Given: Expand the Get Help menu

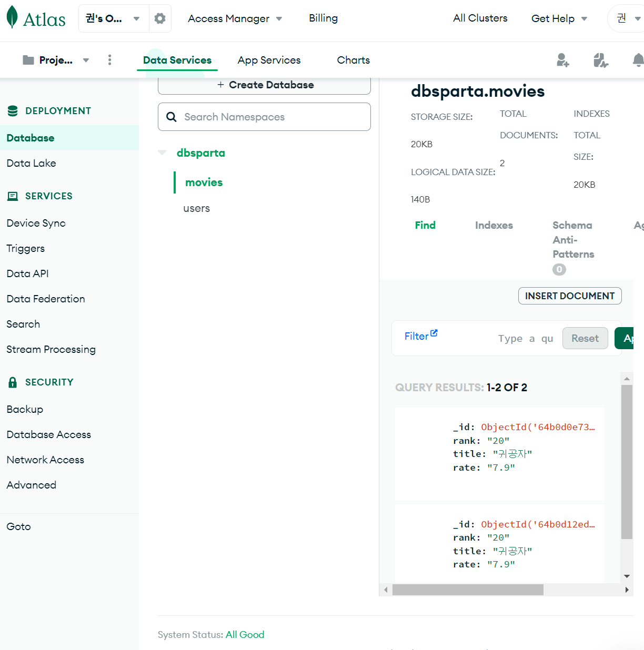Looking at the screenshot, I should 559,18.
